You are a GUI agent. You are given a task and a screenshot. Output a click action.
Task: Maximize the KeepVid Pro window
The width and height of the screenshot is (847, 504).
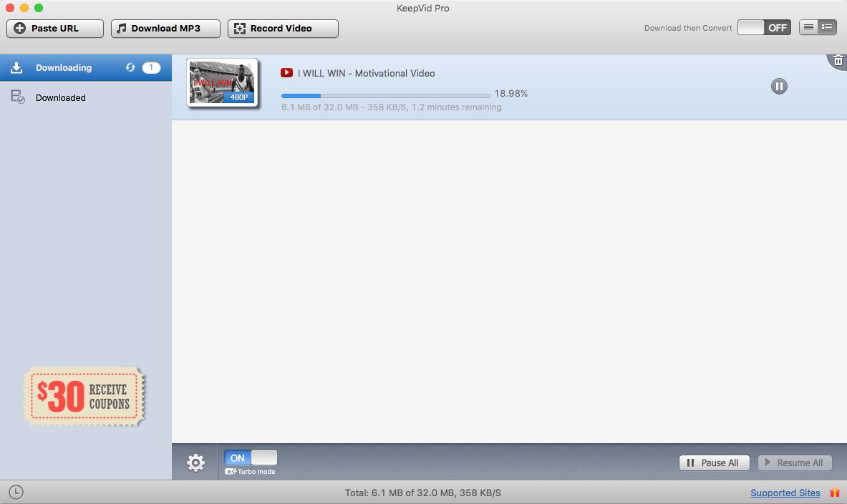click(39, 8)
